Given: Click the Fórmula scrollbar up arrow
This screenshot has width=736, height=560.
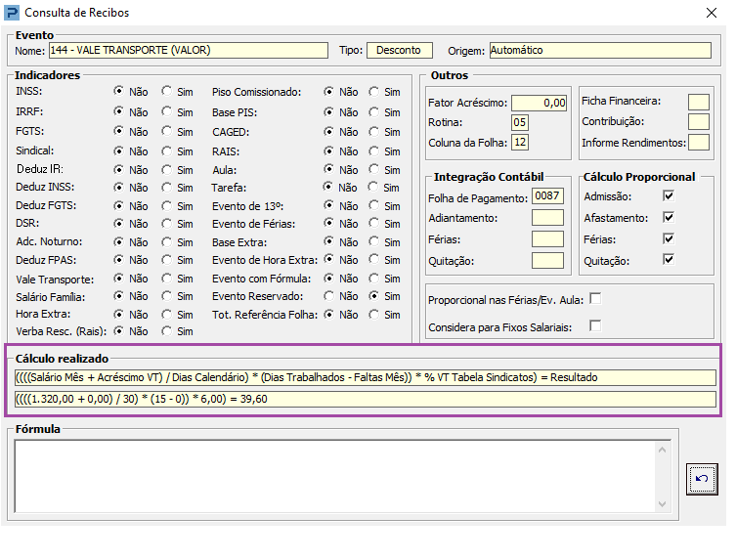Looking at the screenshot, I should click(x=663, y=451).
